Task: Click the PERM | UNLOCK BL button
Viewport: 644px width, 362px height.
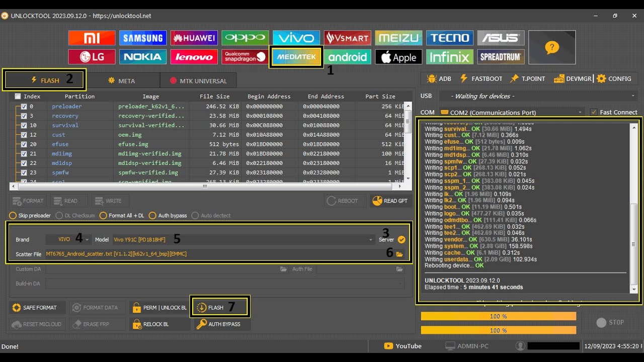Action: pyautogui.click(x=159, y=308)
